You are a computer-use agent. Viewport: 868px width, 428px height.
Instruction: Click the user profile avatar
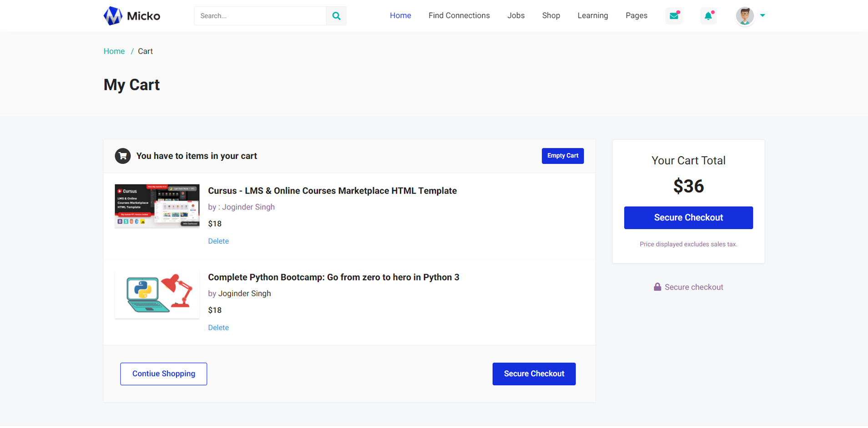point(745,16)
